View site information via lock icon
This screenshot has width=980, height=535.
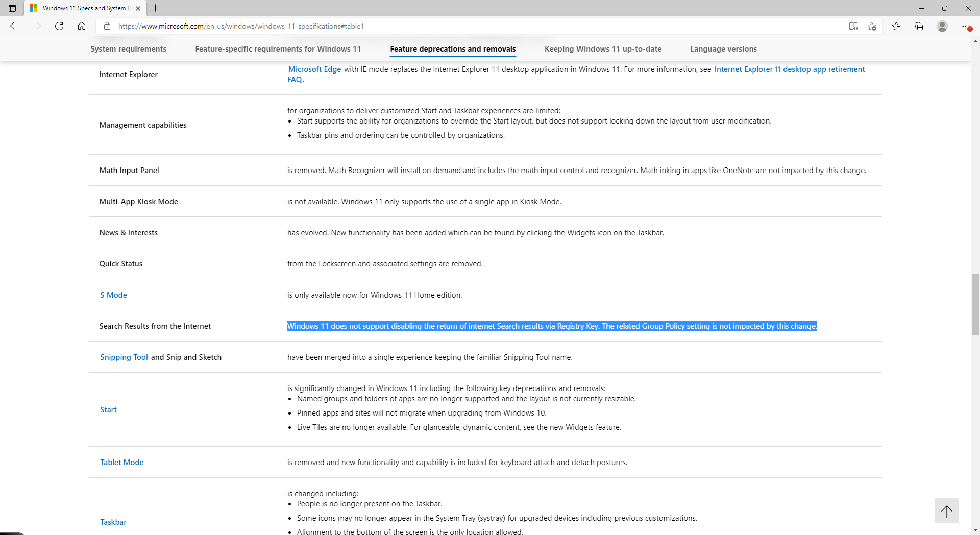click(x=107, y=26)
